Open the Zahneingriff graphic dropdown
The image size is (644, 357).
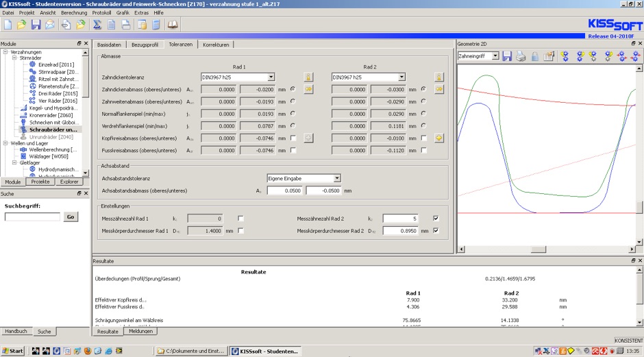coord(495,56)
